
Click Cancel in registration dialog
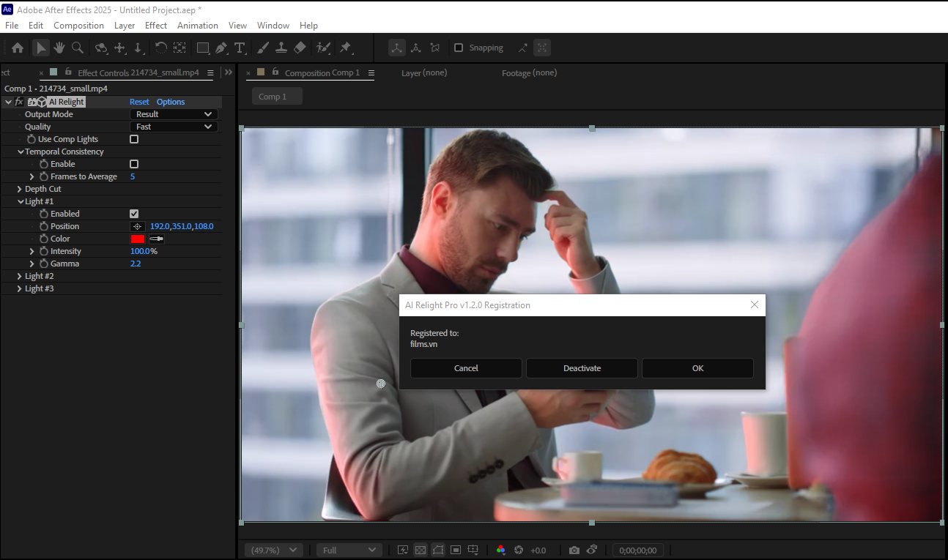pyautogui.click(x=466, y=368)
